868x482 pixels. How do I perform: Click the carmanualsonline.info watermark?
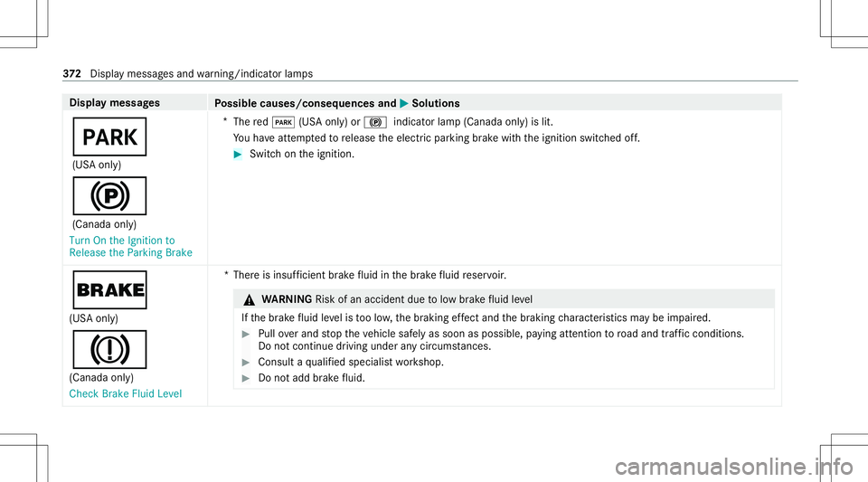tap(734, 467)
